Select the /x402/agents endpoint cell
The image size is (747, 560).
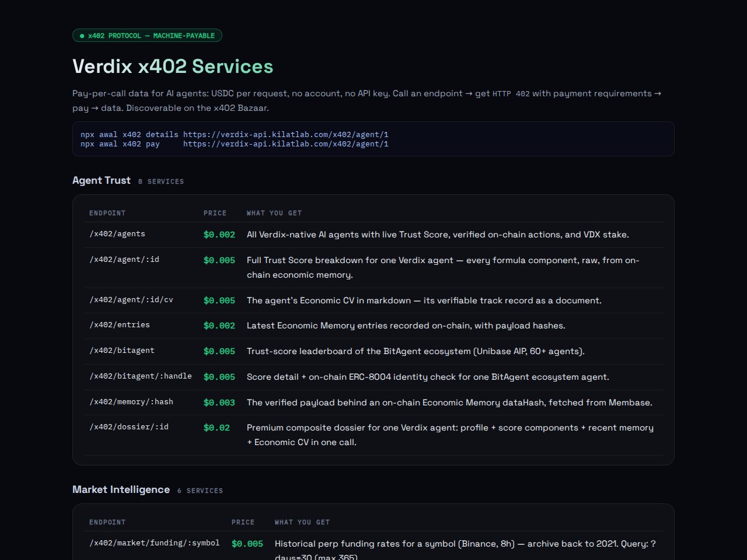[117, 234]
